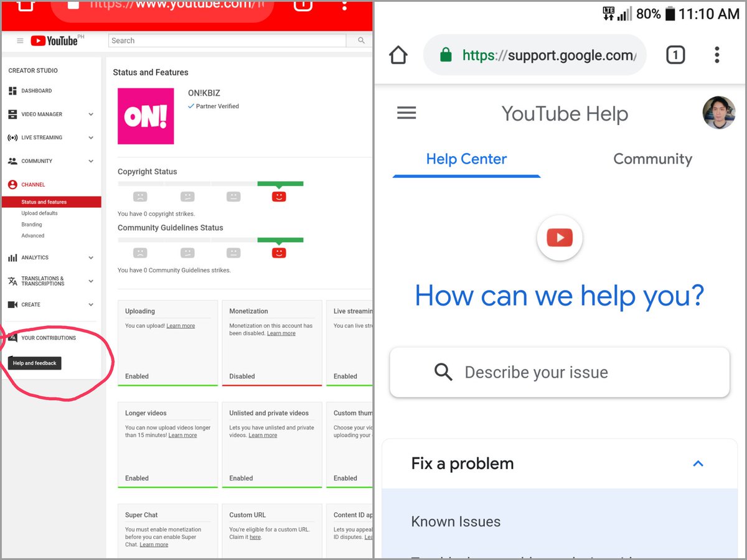Click the 'here' link in Custom URL card

pos(255,538)
